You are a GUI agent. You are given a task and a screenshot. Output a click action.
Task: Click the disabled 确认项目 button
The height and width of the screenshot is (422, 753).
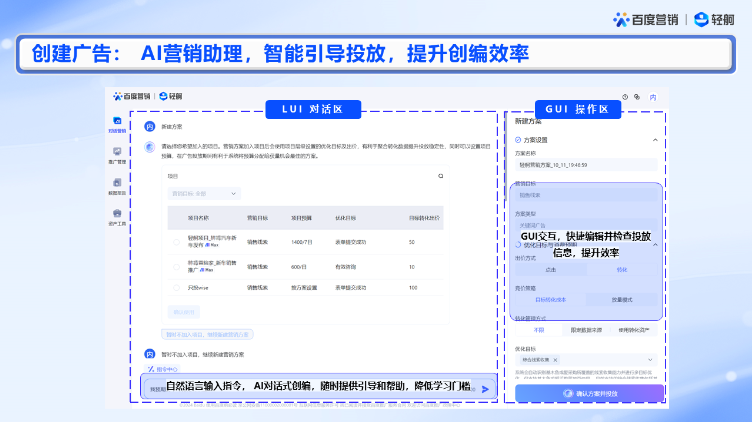point(183,312)
